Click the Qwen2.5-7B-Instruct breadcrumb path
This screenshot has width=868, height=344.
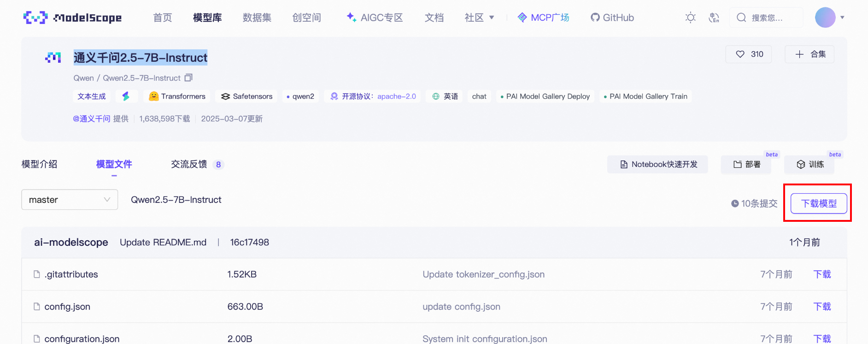(x=176, y=200)
